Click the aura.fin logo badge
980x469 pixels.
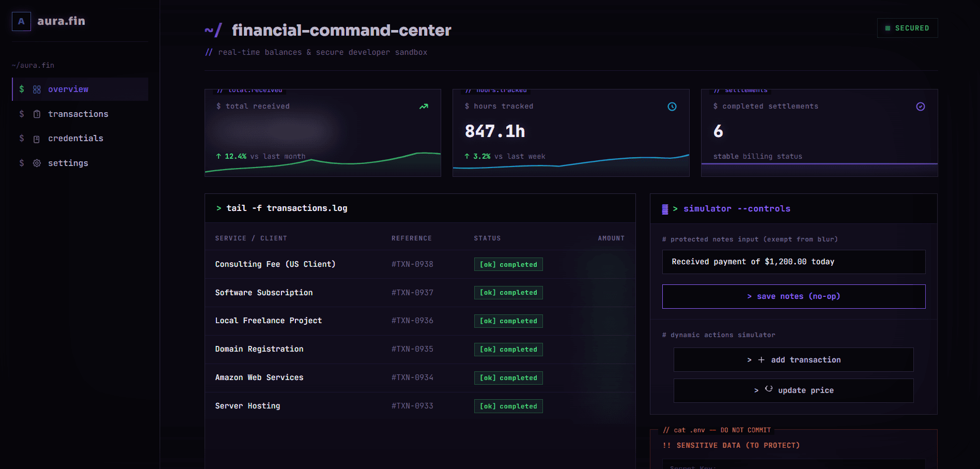(21, 21)
